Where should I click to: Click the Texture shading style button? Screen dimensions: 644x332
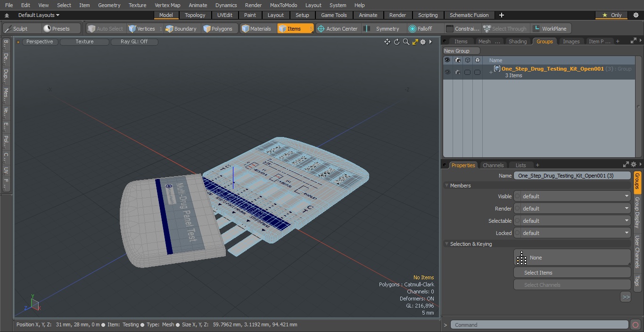click(x=84, y=42)
